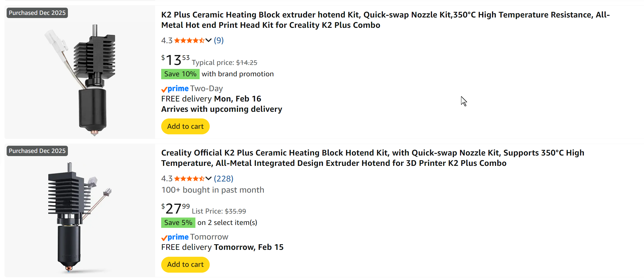The height and width of the screenshot is (279, 644).
Task: Expand rating breakdown chevron for Creality Official item
Action: pyautogui.click(x=208, y=178)
